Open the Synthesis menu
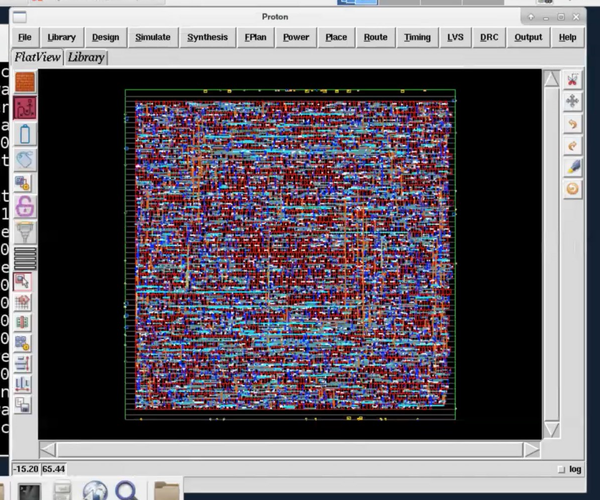Image resolution: width=600 pixels, height=500 pixels. click(x=208, y=37)
